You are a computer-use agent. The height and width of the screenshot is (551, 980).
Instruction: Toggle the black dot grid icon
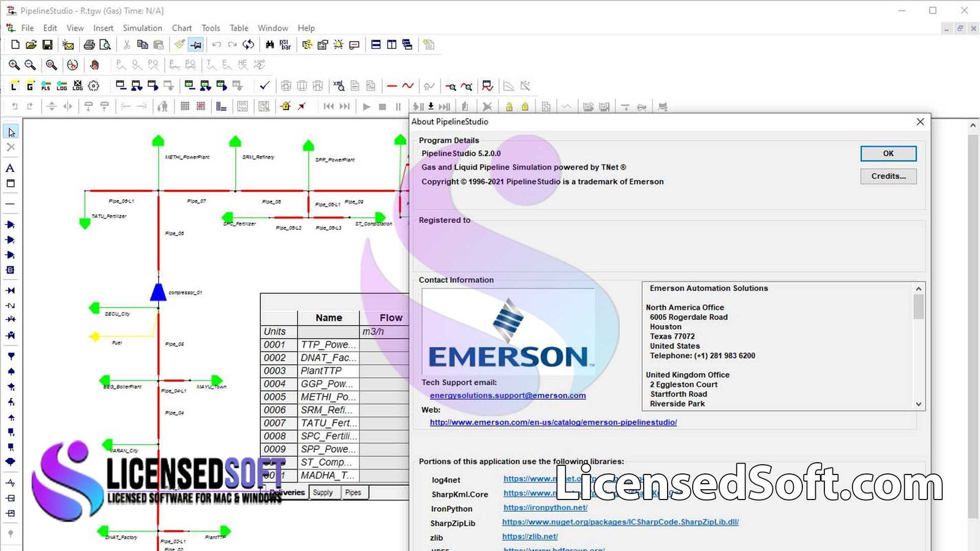coord(185,107)
